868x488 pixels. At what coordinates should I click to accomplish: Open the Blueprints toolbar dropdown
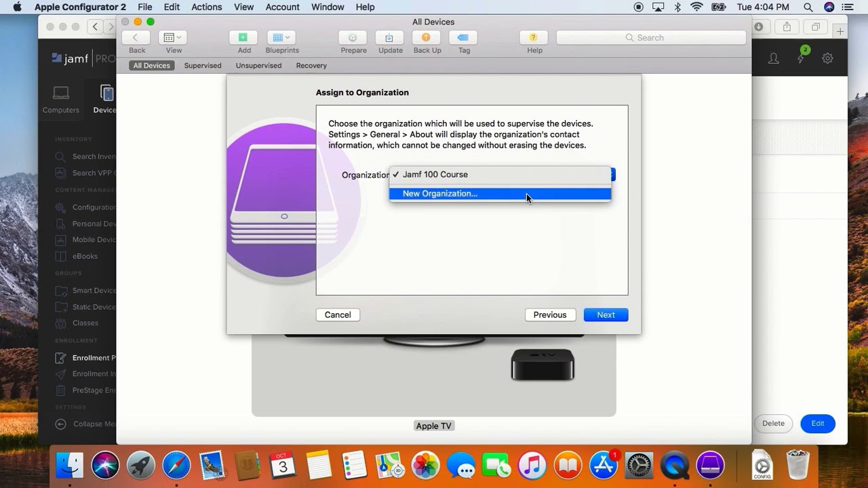click(x=281, y=38)
